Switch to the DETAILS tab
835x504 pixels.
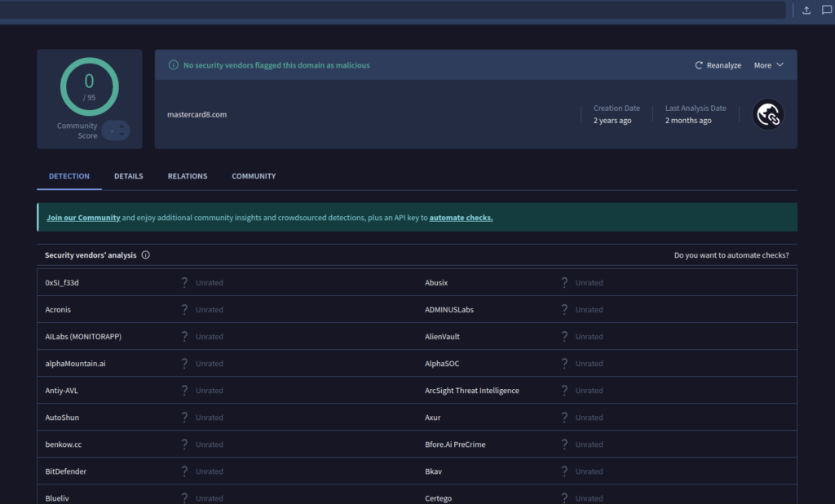(x=128, y=176)
